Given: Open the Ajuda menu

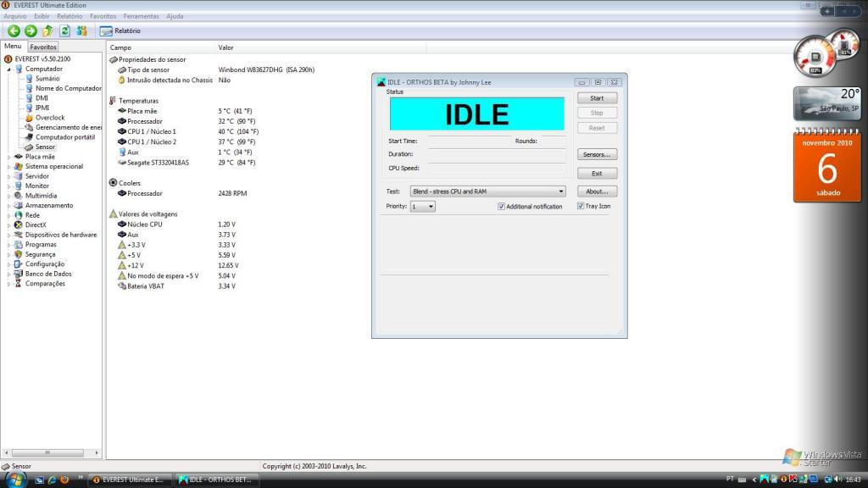Looking at the screenshot, I should coord(175,16).
